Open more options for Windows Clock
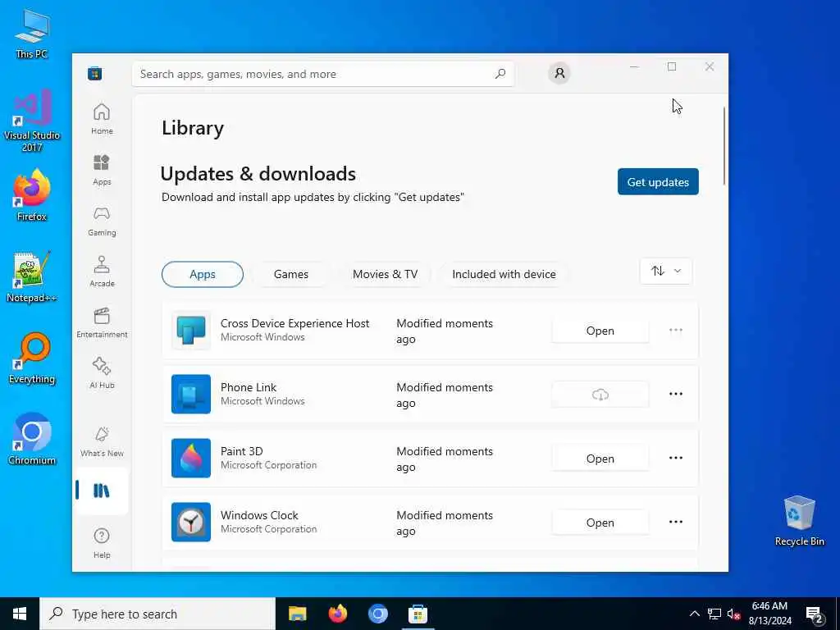Image resolution: width=840 pixels, height=630 pixels. point(676,522)
